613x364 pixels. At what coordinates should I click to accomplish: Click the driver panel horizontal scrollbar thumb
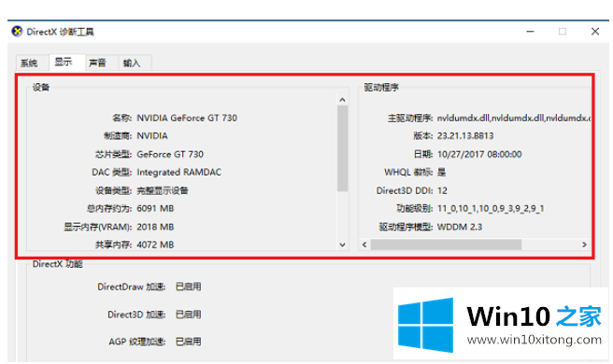click(x=446, y=245)
